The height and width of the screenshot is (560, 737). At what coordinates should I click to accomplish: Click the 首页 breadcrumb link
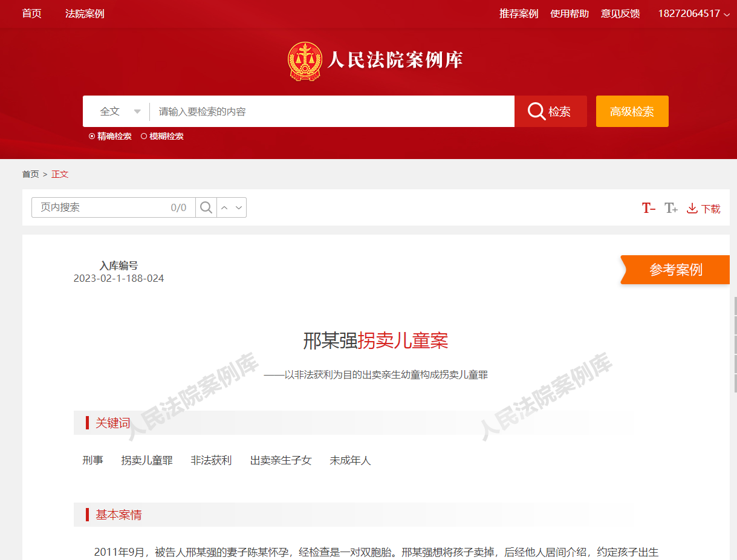30,174
